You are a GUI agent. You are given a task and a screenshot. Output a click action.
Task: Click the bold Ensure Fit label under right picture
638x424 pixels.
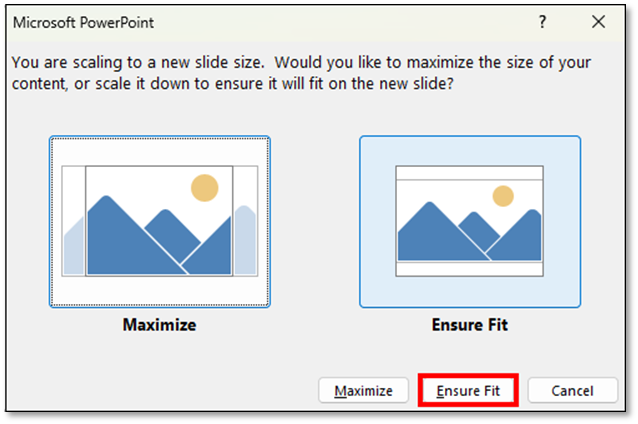469,325
